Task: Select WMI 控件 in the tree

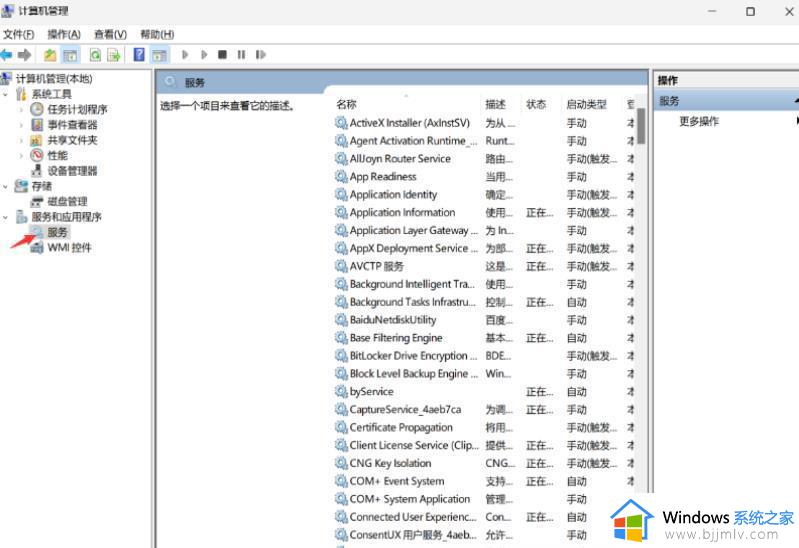Action: click(x=69, y=248)
